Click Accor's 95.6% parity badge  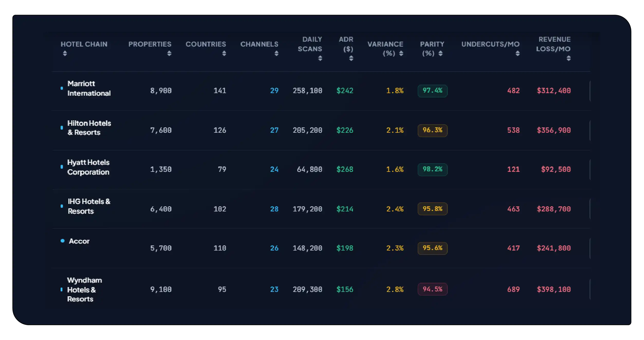pos(433,248)
